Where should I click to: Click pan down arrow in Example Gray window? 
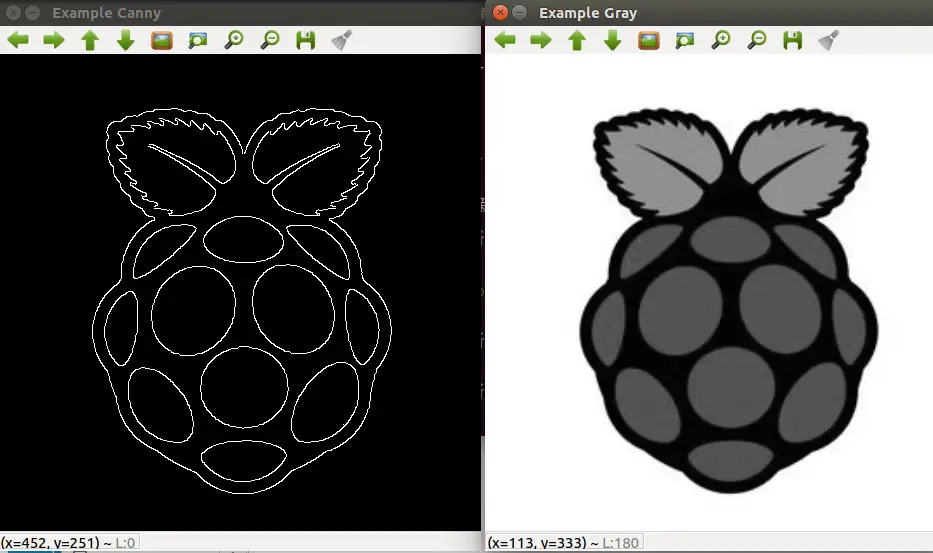click(612, 40)
